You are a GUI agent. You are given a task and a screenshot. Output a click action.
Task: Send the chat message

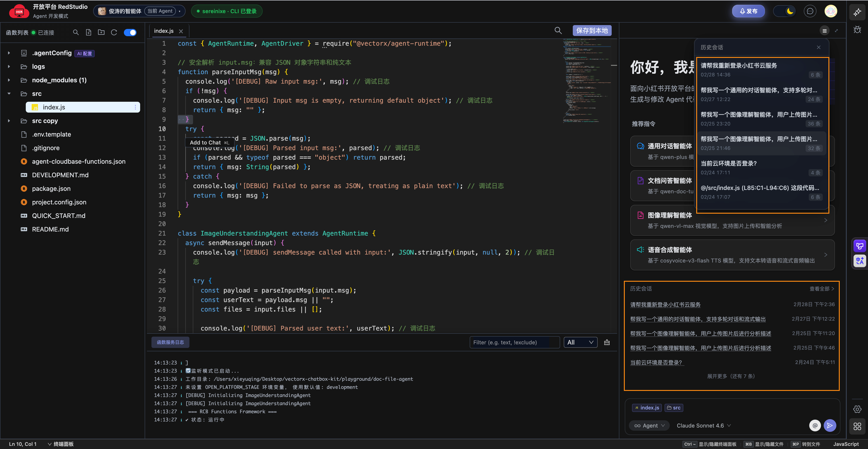coord(830,425)
